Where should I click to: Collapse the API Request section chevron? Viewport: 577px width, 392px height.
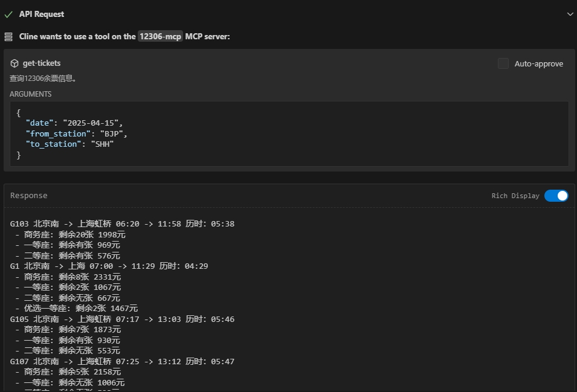(570, 14)
